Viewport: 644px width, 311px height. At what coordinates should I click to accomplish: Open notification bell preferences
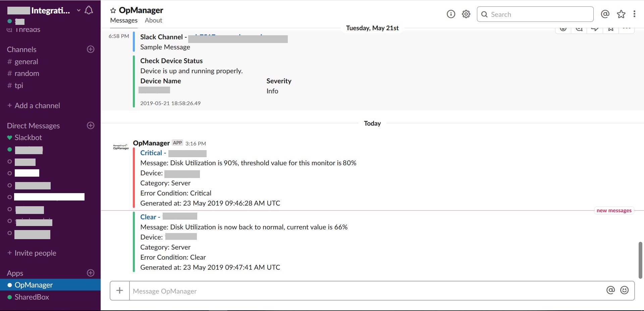(89, 10)
